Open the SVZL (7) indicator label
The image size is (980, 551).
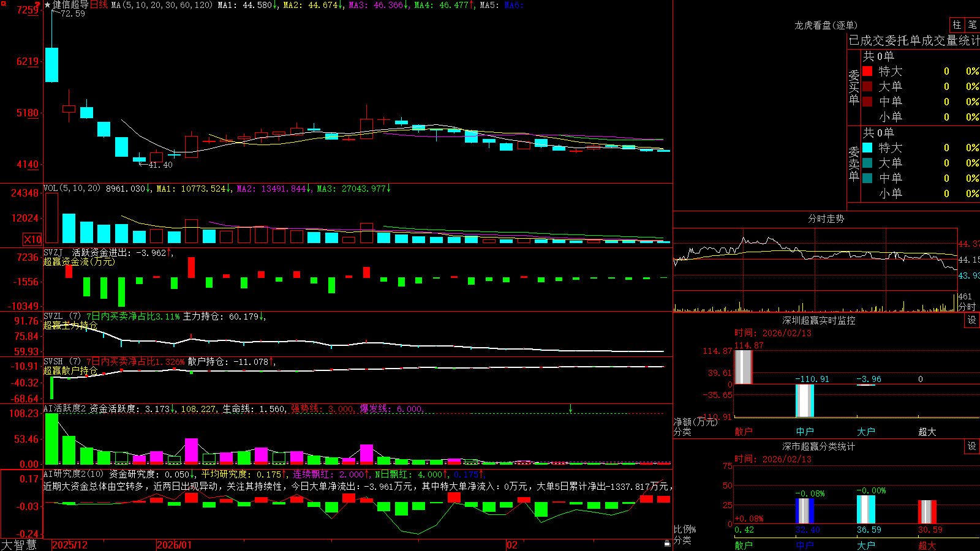pos(62,317)
